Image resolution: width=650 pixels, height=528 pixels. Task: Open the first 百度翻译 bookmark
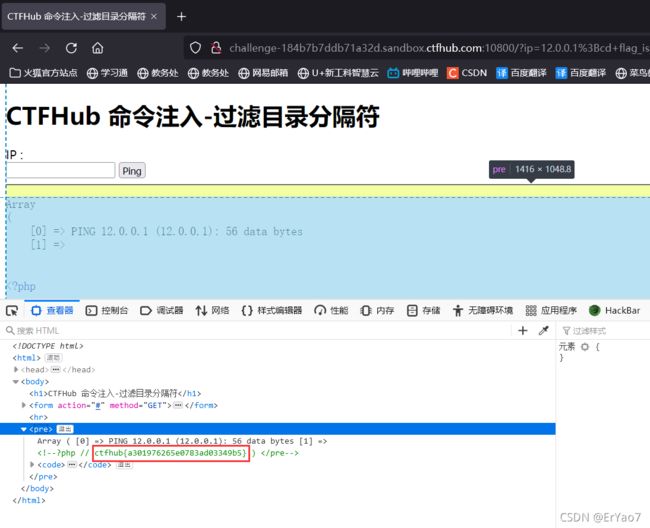[521, 73]
